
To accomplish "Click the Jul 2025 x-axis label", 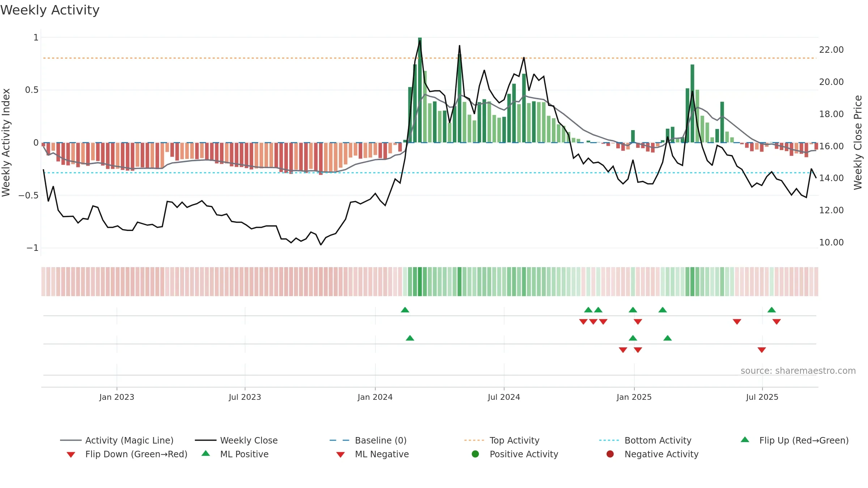I will click(762, 397).
